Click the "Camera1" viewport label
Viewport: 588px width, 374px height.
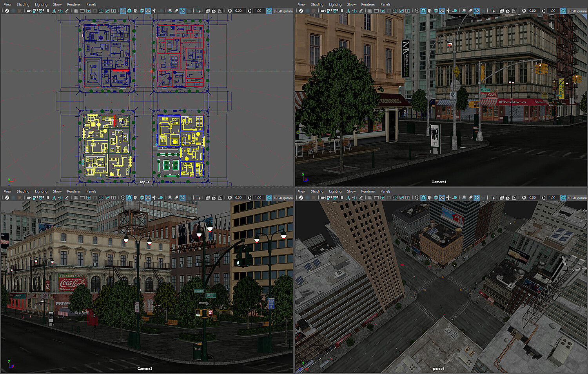[439, 182]
